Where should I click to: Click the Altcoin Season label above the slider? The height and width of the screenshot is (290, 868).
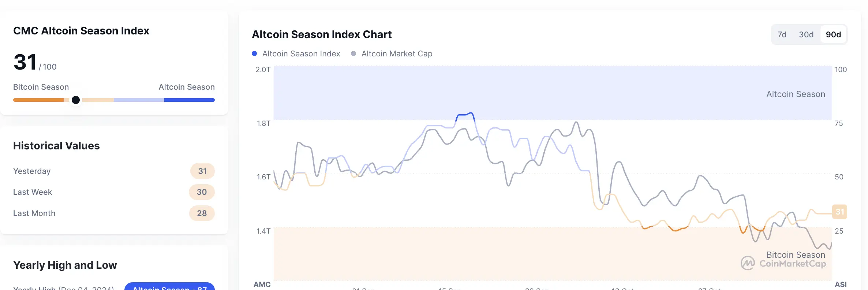click(186, 87)
